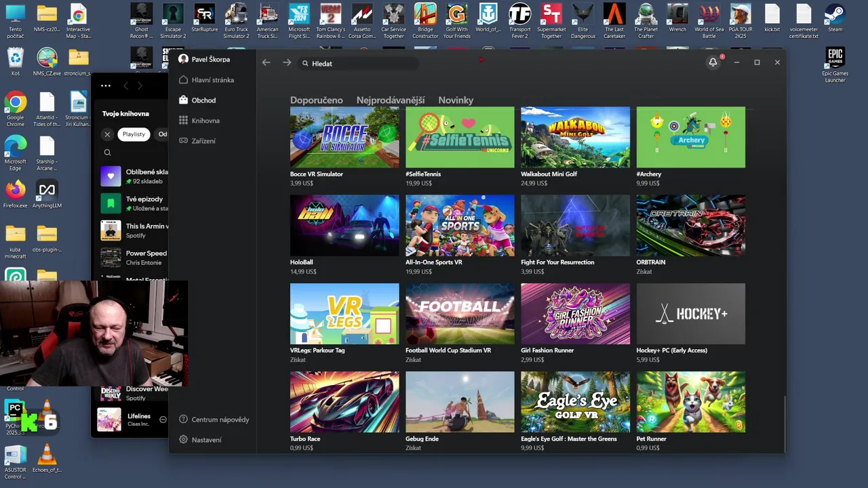Clear Spotify library filter with X
868x488 pixels.
(x=107, y=134)
